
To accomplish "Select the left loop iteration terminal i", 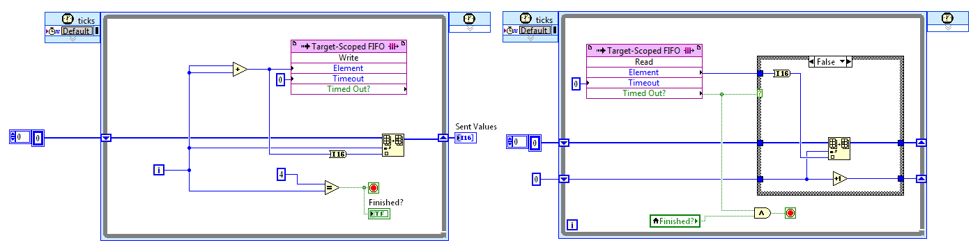I will click(159, 169).
